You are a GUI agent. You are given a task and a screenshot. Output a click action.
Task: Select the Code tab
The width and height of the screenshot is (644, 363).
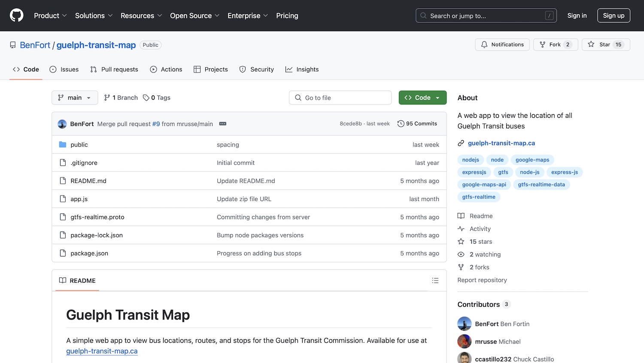tap(26, 70)
